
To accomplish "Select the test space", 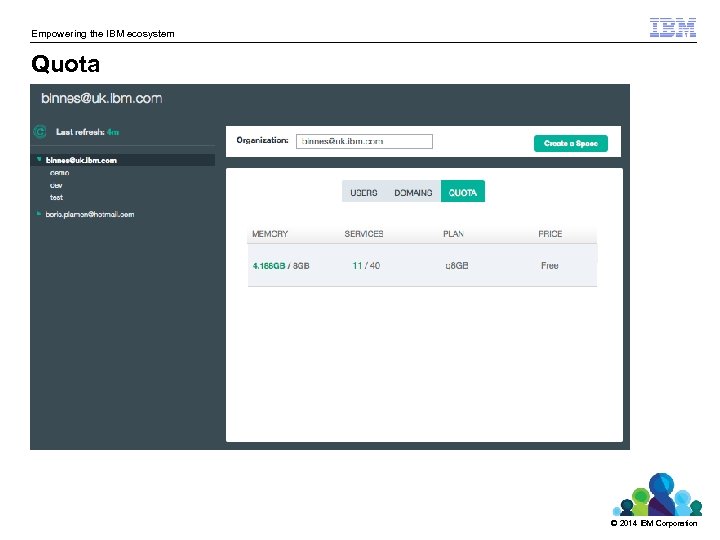I will tap(56, 197).
